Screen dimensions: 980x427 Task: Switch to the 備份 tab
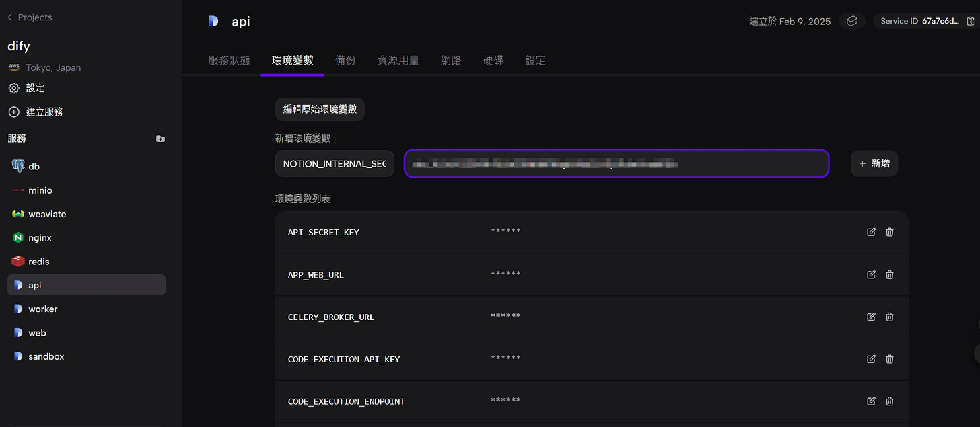345,60
